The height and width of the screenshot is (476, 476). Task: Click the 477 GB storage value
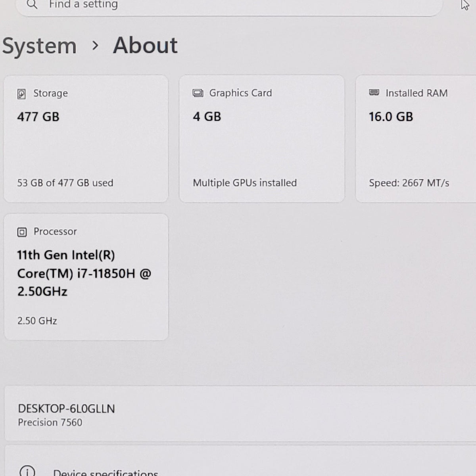click(x=38, y=117)
